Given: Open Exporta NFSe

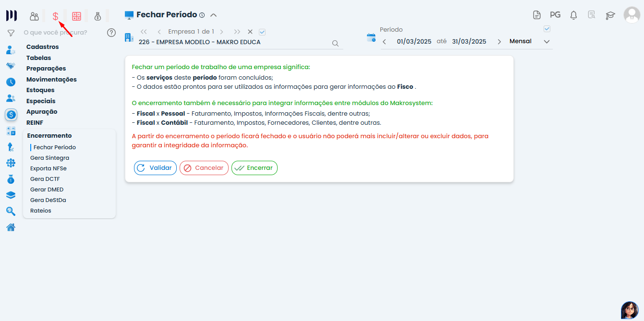Looking at the screenshot, I should (49, 168).
